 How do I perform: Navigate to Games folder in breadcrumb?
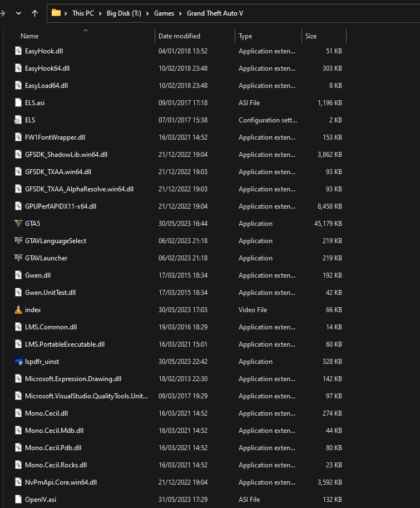pyautogui.click(x=164, y=13)
